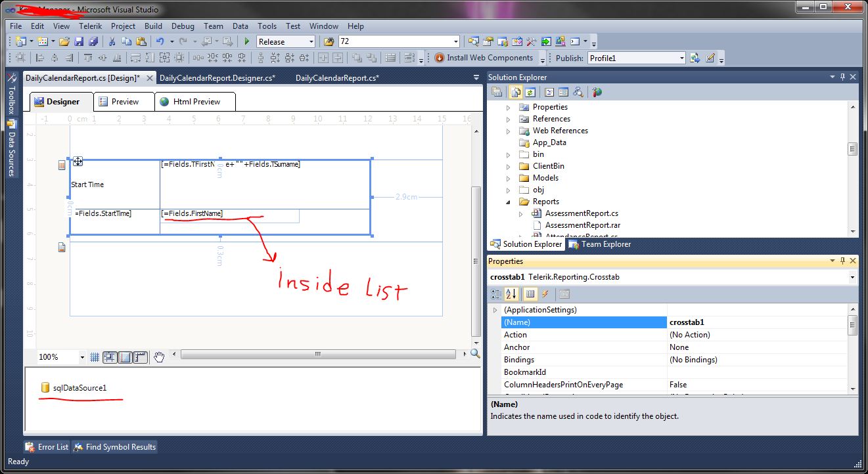Open the Telerik menu
This screenshot has width=868, height=474.
[89, 26]
